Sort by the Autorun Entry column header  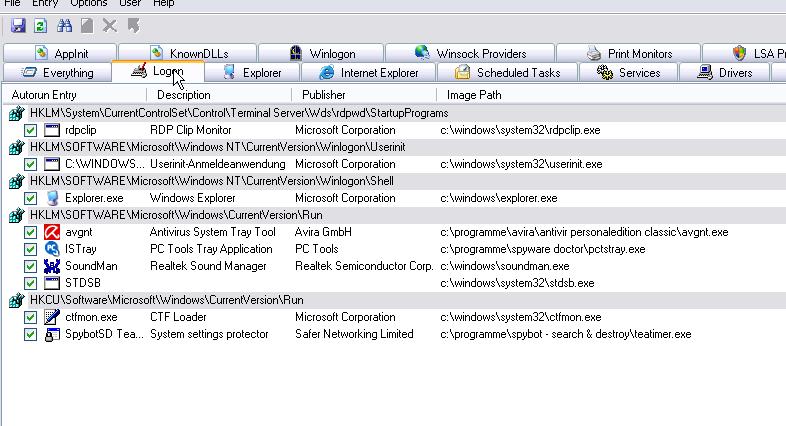[74, 95]
